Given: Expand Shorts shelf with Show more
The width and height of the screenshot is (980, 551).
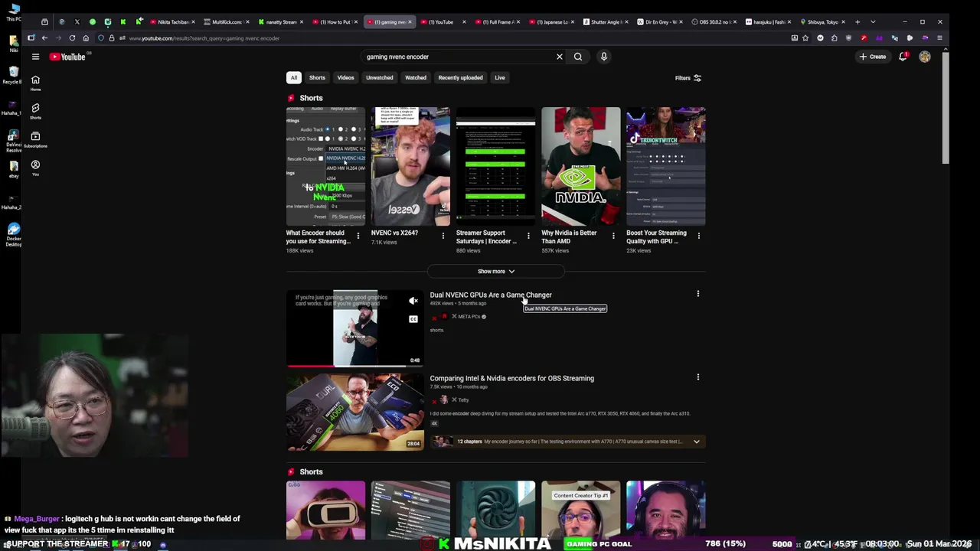Looking at the screenshot, I should click(495, 271).
